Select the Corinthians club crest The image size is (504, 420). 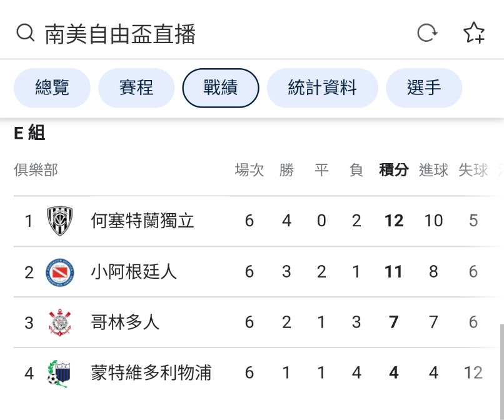coord(60,322)
